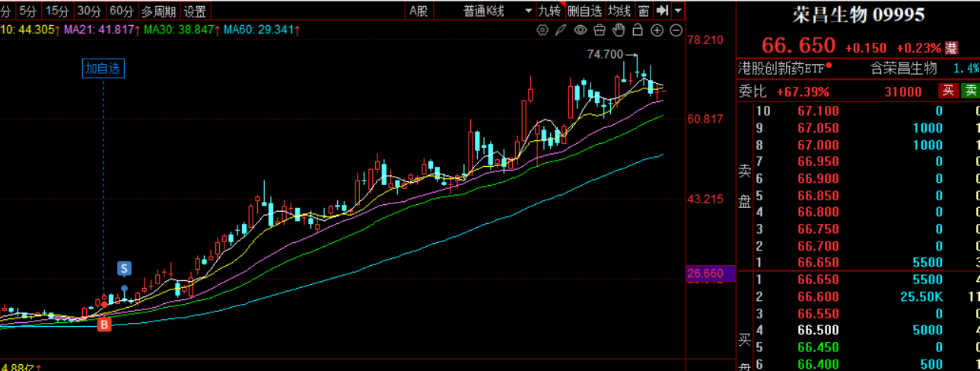Image resolution: width=980 pixels, height=371 pixels.
Task: Zoom out with the minus icon
Action: click(676, 30)
